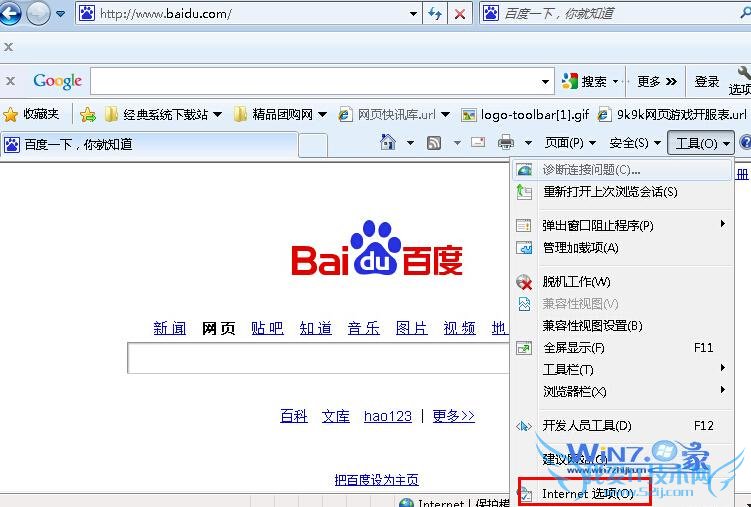751x507 pixels.
Task: Click the 音乐 link on Baidu
Action: coord(364,328)
